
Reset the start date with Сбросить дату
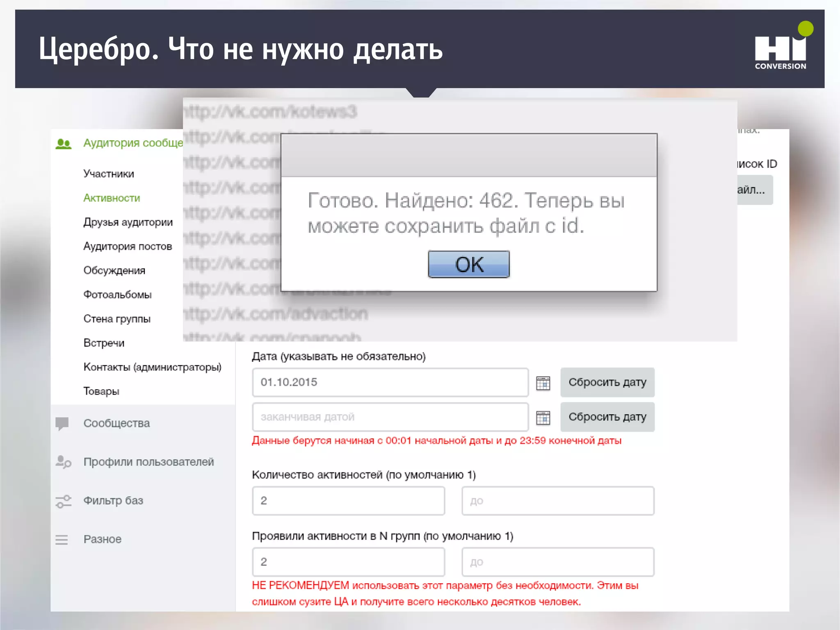[607, 382]
